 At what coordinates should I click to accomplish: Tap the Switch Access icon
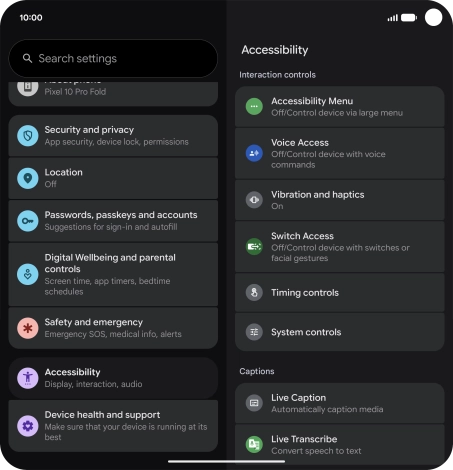254,247
